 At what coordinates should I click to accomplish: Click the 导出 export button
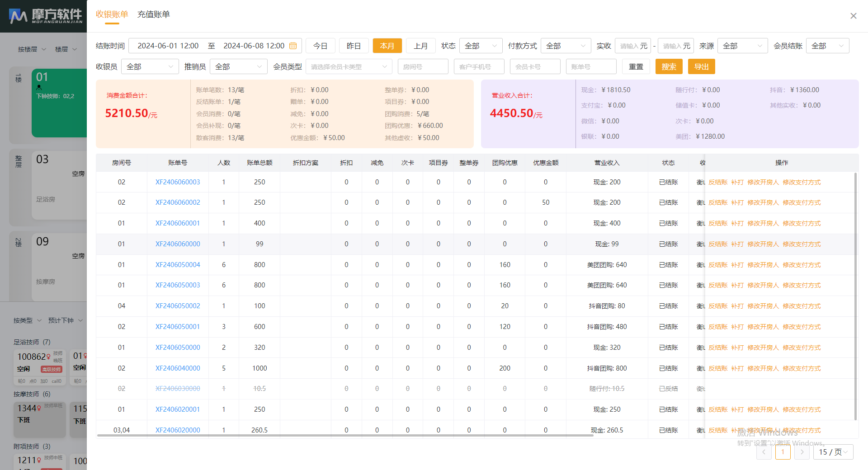[701, 67]
